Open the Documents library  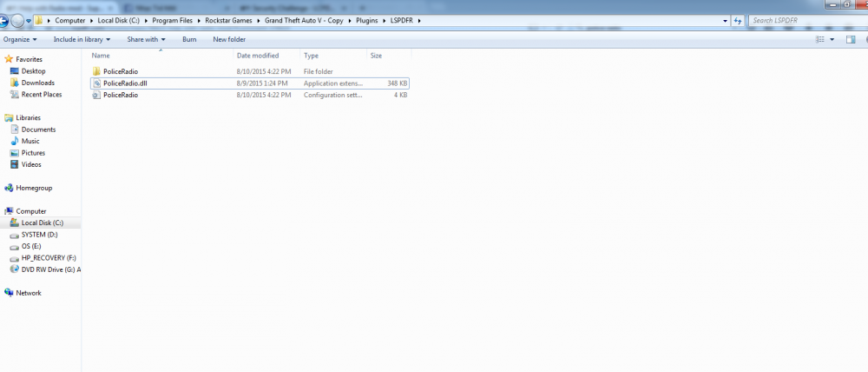38,130
